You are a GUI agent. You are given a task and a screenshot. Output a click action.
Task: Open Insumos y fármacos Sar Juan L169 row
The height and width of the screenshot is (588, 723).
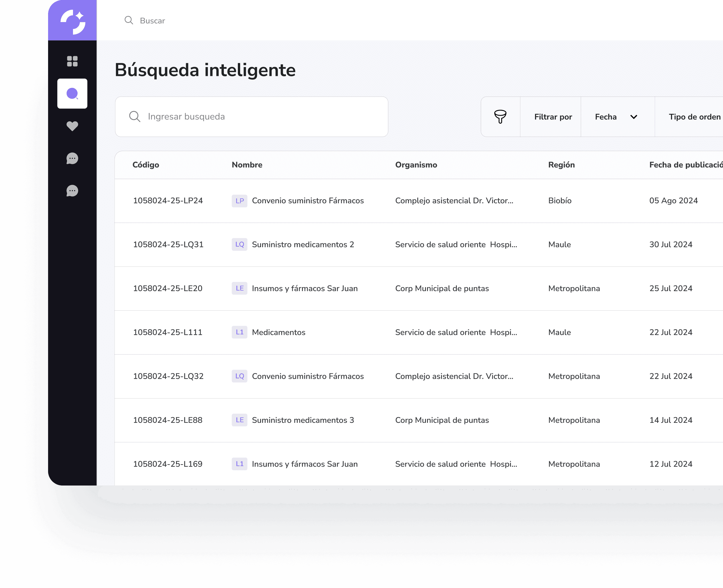pyautogui.click(x=305, y=464)
